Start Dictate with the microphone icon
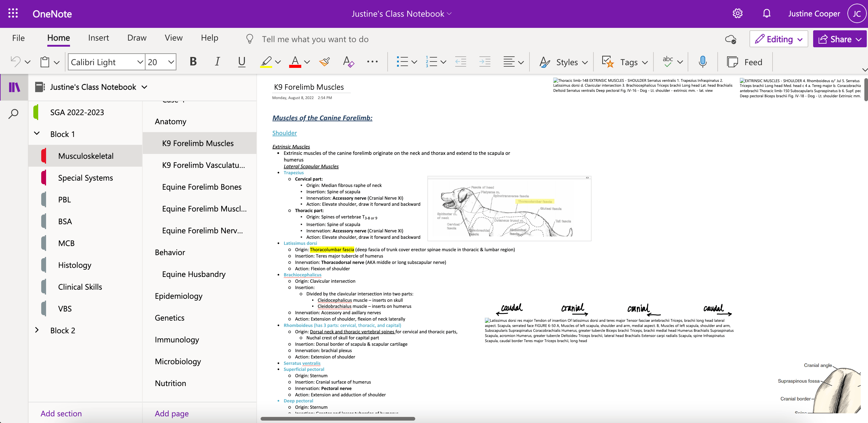868x423 pixels. 703,62
